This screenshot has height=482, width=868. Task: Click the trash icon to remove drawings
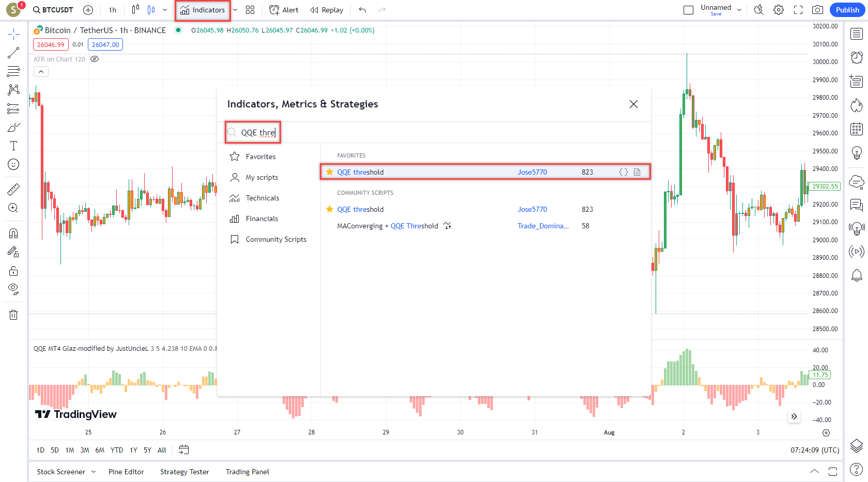(13, 315)
